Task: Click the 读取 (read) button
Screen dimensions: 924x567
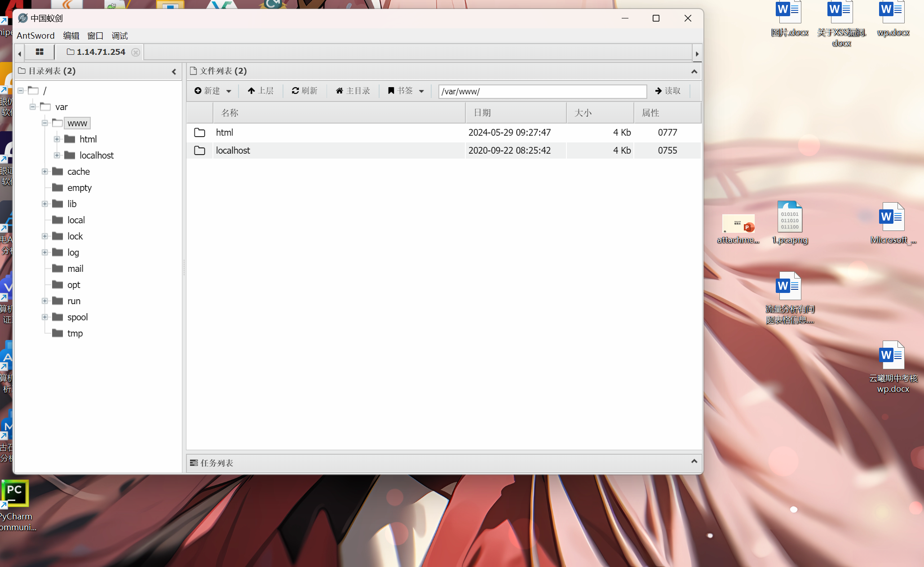Action: (x=668, y=91)
